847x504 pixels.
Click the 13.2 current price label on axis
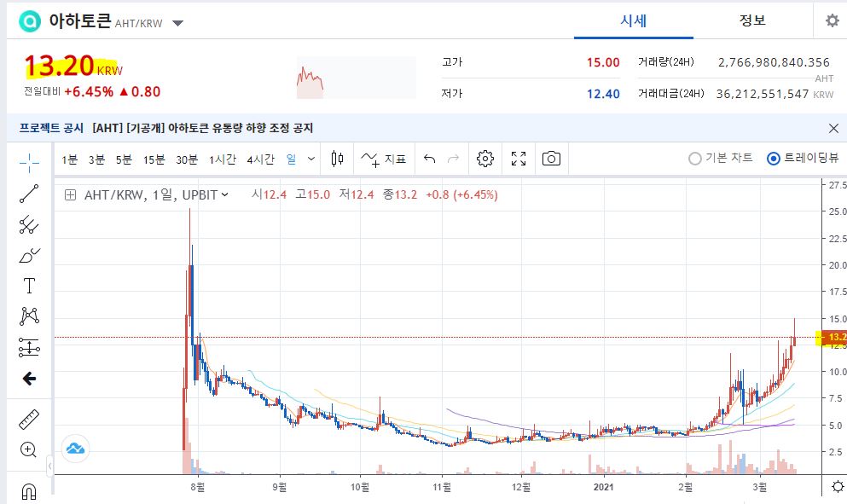833,337
